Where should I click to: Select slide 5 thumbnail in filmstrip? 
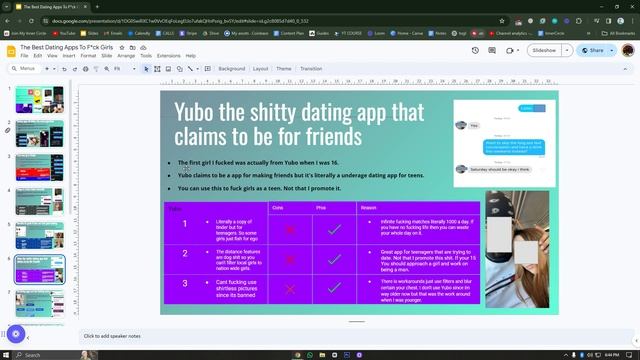coord(40,236)
